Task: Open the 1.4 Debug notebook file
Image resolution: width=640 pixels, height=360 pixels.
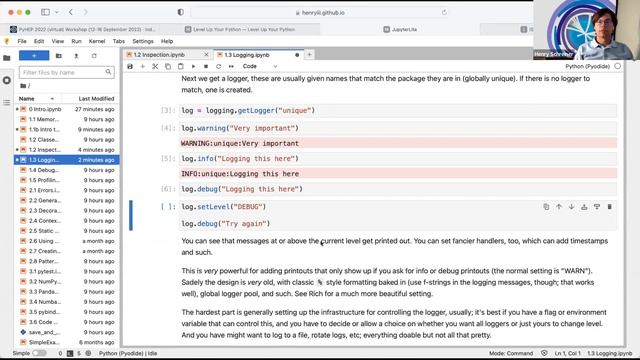Action: [x=67, y=170]
